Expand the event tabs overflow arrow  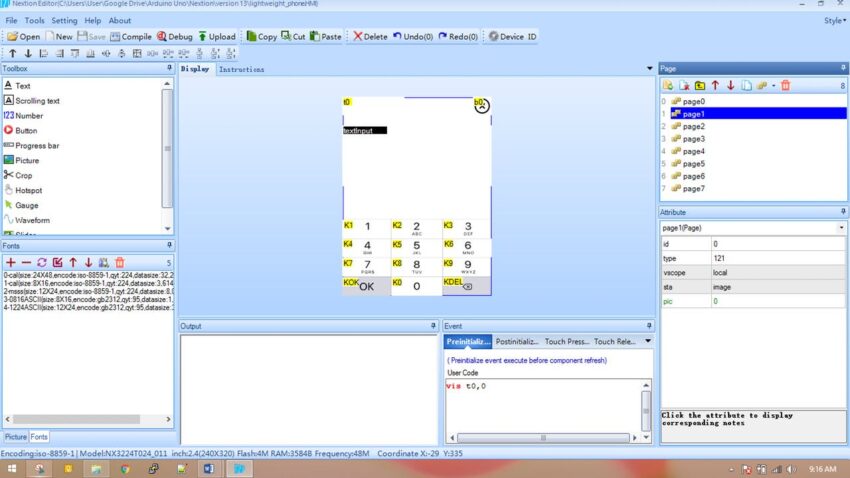(x=647, y=341)
